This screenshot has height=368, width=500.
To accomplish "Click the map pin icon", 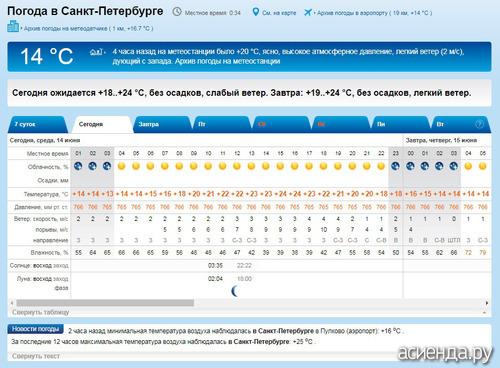I will pos(255,12).
